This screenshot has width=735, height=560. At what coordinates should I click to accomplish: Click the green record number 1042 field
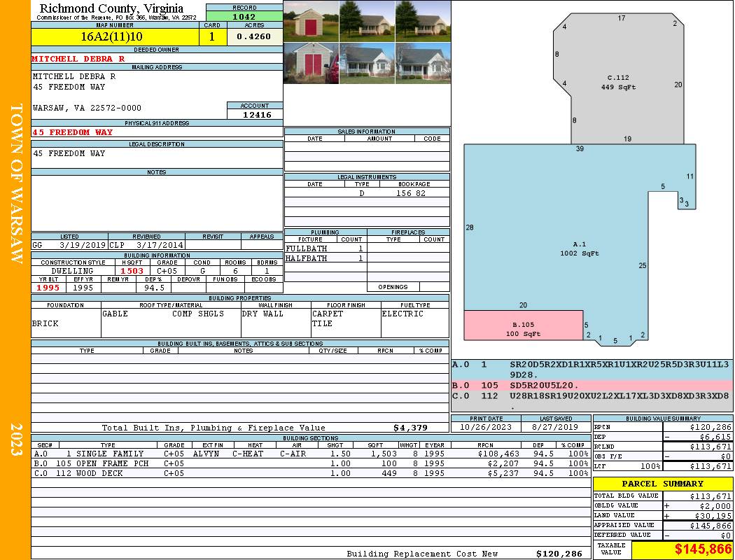click(244, 17)
